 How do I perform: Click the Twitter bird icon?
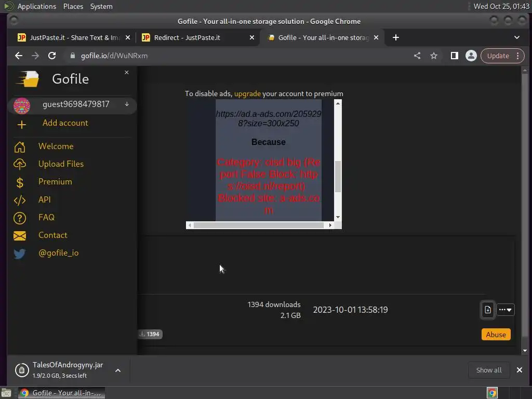20,254
